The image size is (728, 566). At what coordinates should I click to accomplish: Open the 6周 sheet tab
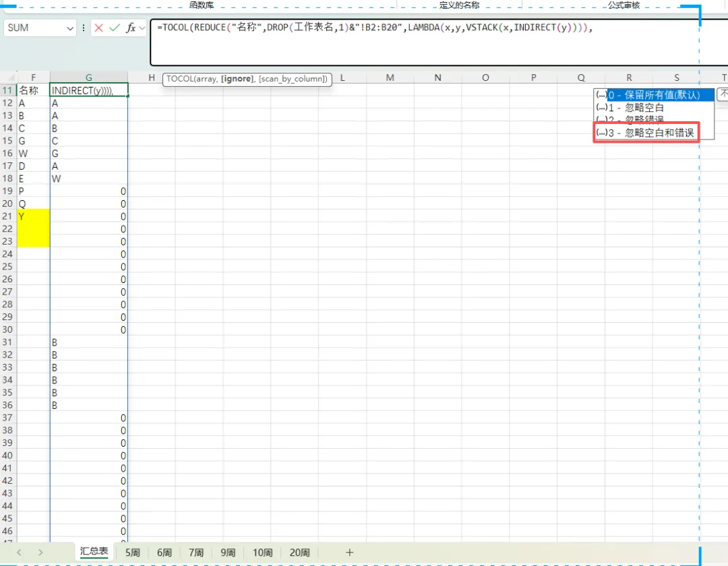164,553
